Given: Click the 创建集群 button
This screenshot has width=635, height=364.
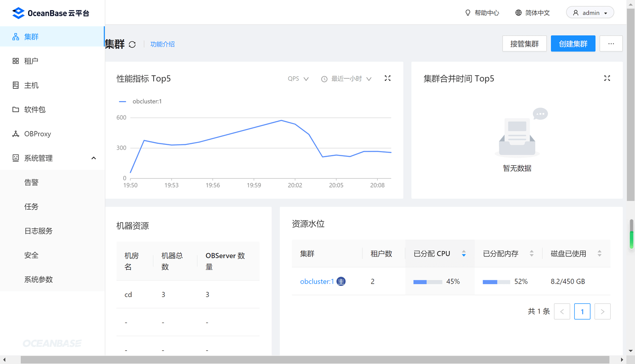Looking at the screenshot, I should [573, 43].
